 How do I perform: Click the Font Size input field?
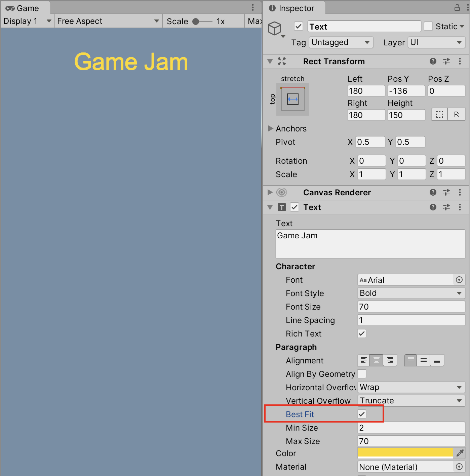pos(411,307)
